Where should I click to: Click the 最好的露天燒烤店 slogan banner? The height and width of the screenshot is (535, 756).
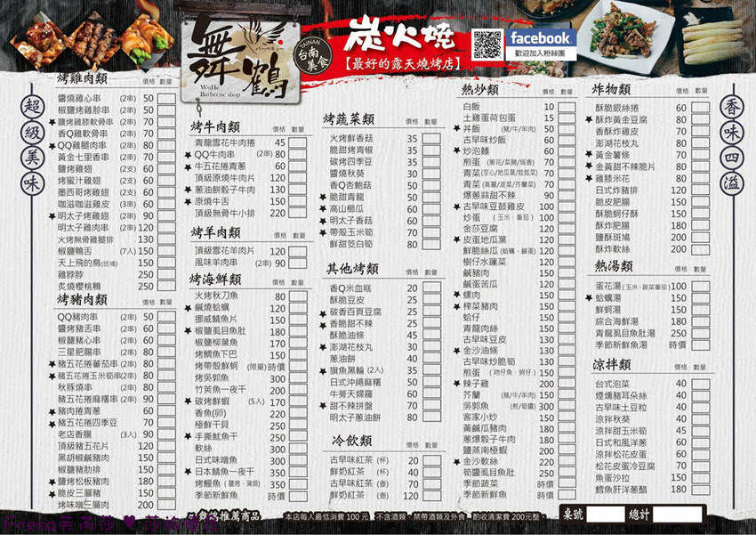[398, 66]
